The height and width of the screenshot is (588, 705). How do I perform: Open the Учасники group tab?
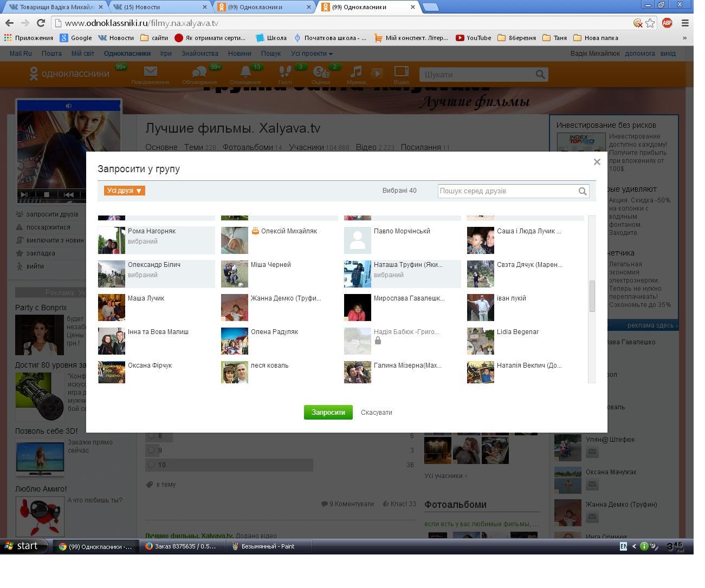click(306, 147)
